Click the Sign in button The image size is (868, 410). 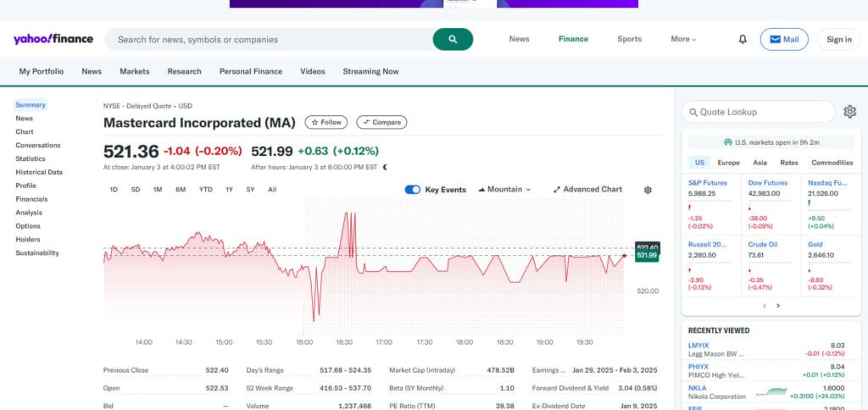point(839,39)
